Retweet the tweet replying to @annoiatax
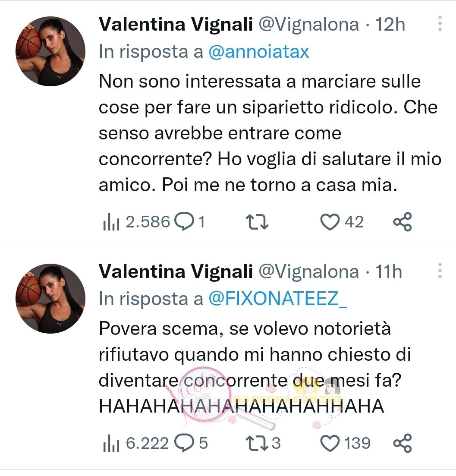456x476 pixels. point(257,222)
